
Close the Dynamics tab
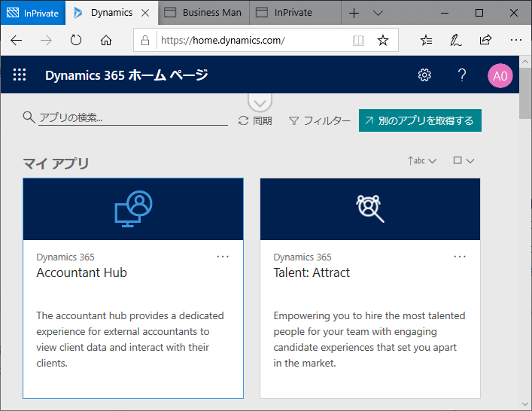coord(145,13)
